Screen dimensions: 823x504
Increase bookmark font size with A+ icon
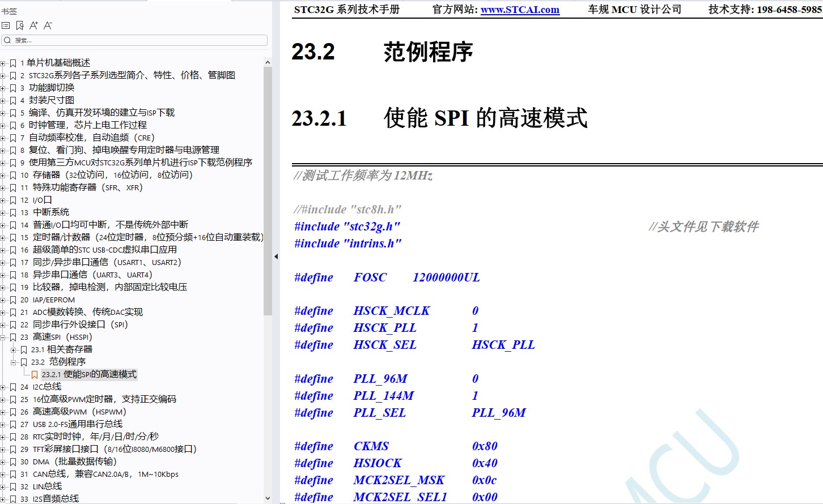[x=33, y=25]
